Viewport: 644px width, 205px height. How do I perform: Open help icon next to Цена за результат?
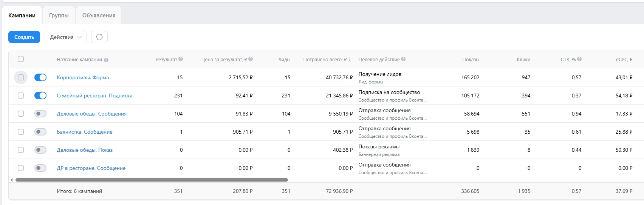point(251,59)
